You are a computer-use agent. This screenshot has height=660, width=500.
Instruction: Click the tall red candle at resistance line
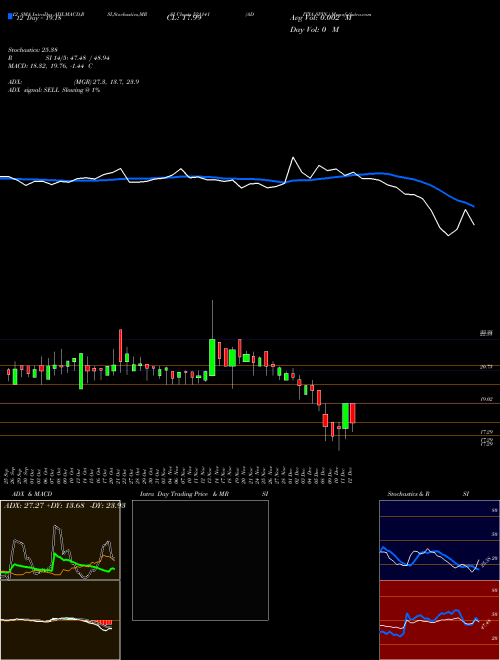121,346
